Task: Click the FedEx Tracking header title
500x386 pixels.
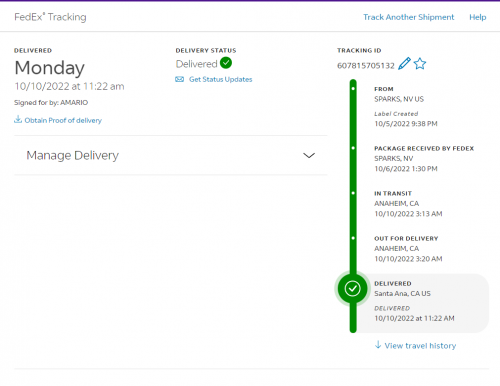Action: point(50,17)
